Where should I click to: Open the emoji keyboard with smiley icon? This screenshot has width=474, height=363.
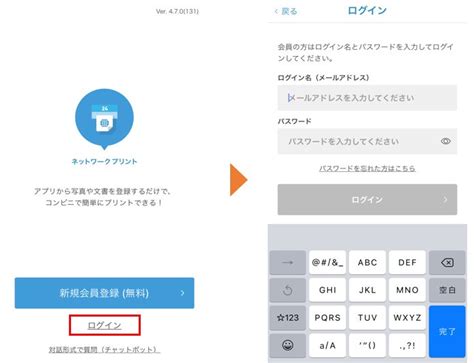click(288, 345)
